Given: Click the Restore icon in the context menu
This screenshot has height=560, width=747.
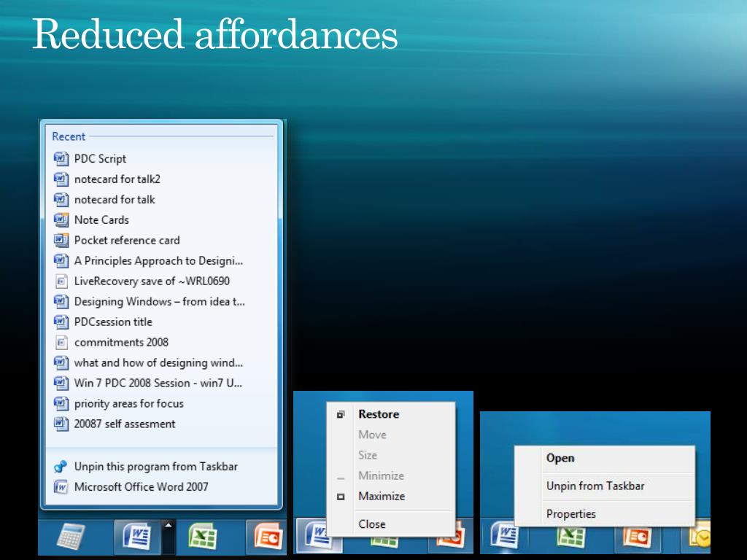Looking at the screenshot, I should point(340,415).
